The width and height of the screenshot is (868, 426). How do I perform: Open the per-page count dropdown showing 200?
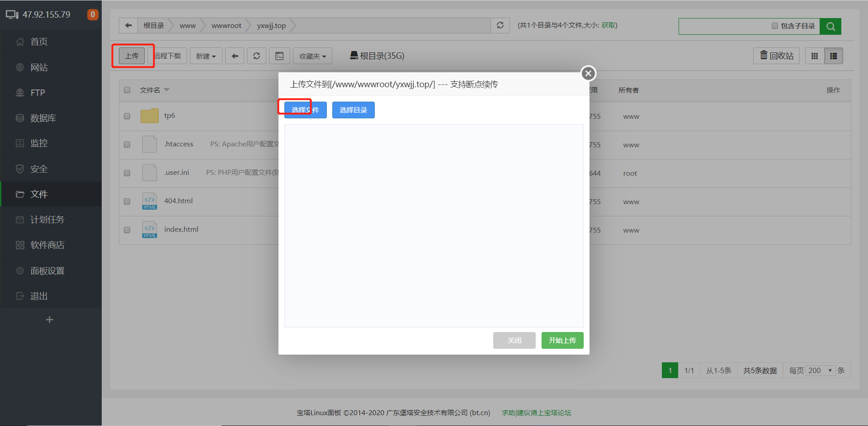[x=821, y=370]
